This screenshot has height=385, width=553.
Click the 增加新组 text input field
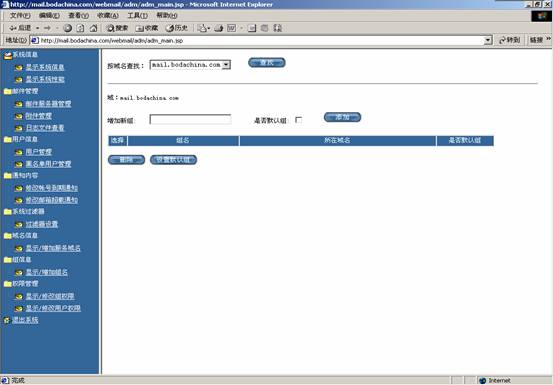190,120
